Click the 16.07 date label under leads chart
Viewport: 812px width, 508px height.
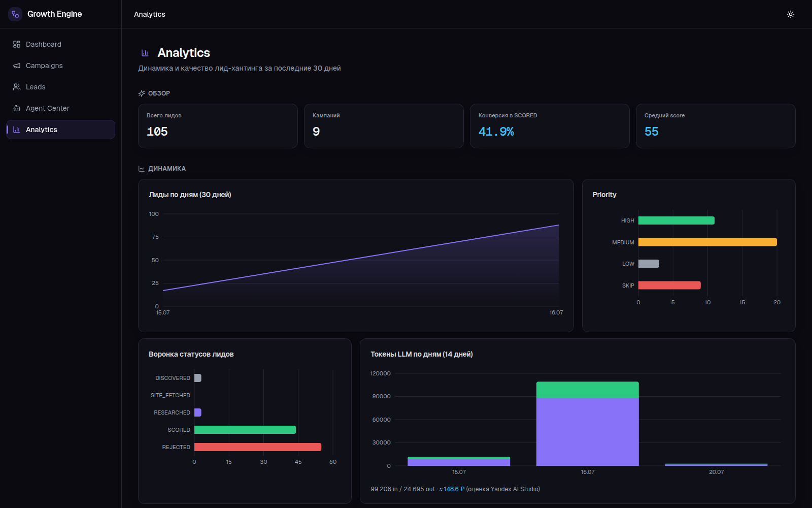556,312
